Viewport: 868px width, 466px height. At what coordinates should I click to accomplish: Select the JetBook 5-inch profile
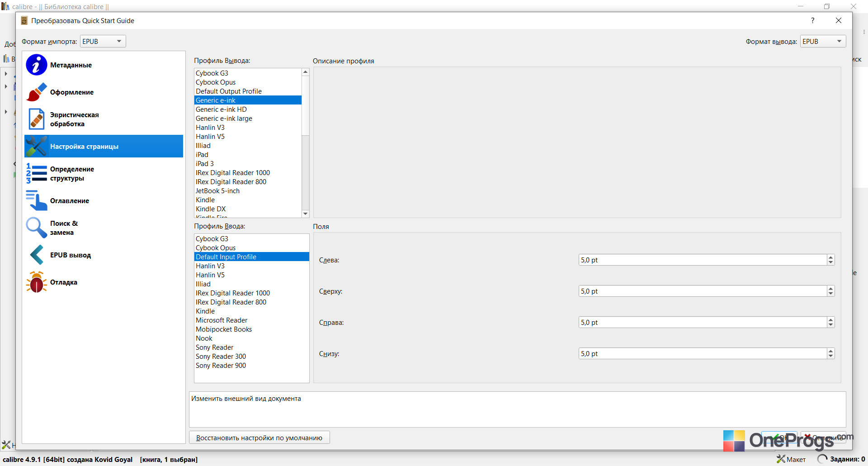pos(248,190)
